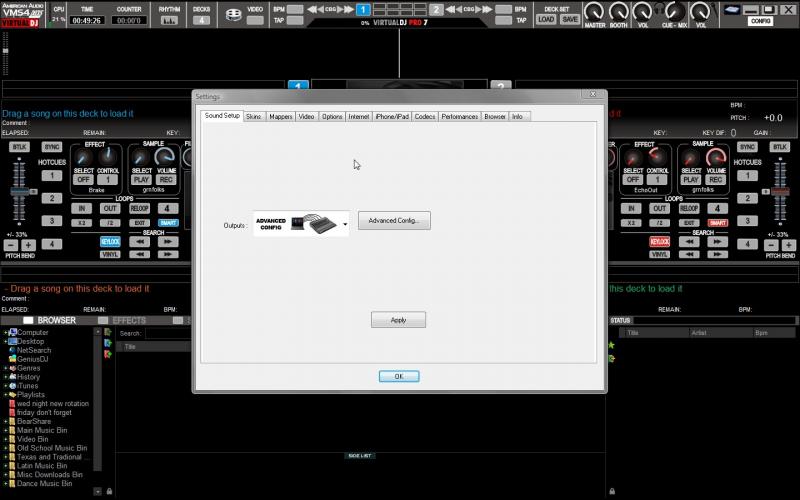Viewport: 800px width, 500px height.
Task: Expand the Genres tree node
Action: click(6, 368)
